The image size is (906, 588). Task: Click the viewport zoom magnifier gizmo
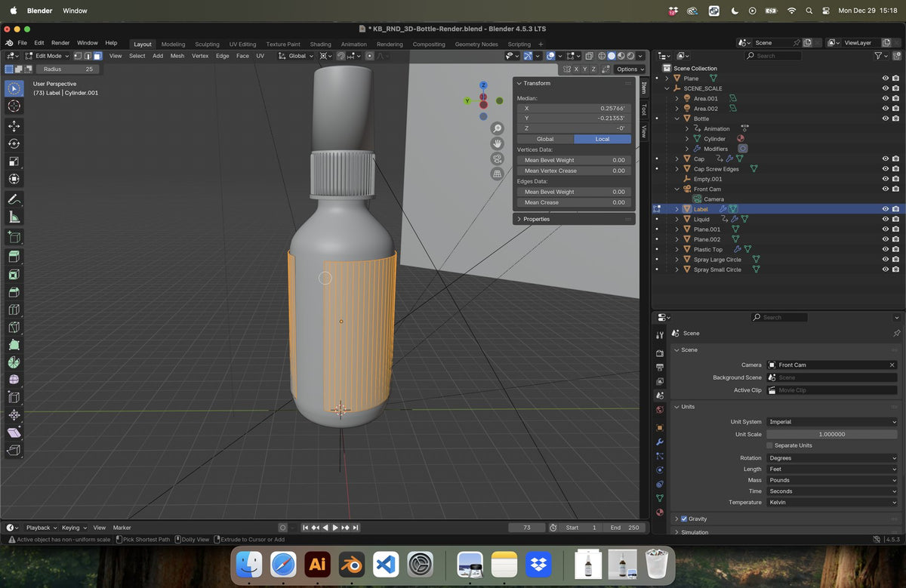(x=497, y=128)
